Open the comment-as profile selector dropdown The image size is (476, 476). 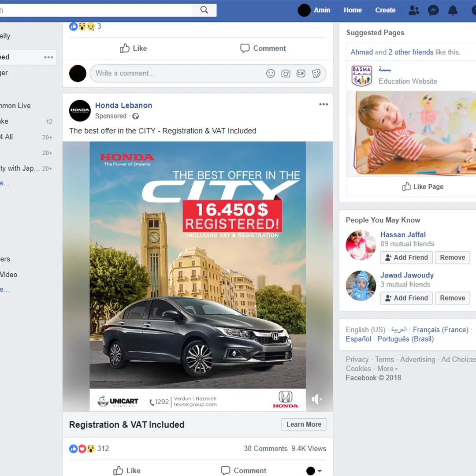(314, 471)
